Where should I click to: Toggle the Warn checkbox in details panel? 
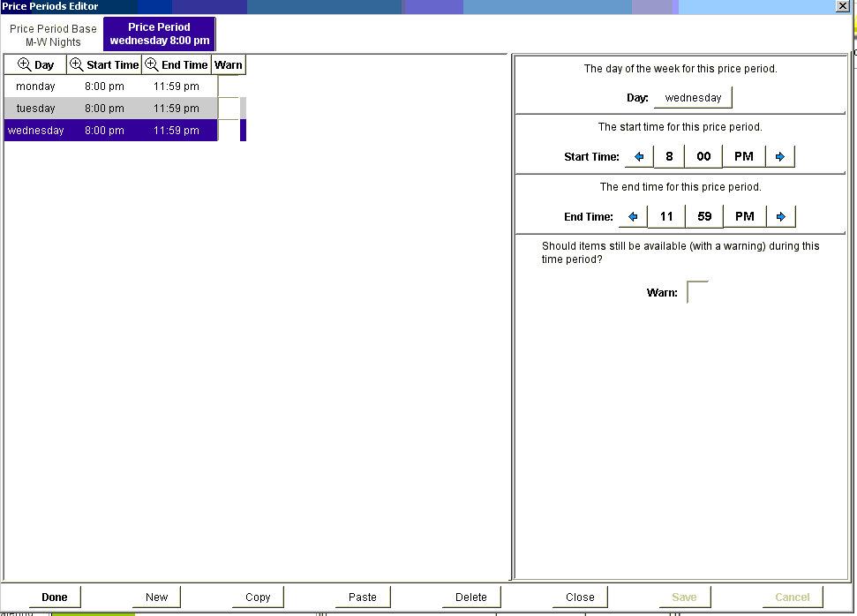[x=697, y=292]
